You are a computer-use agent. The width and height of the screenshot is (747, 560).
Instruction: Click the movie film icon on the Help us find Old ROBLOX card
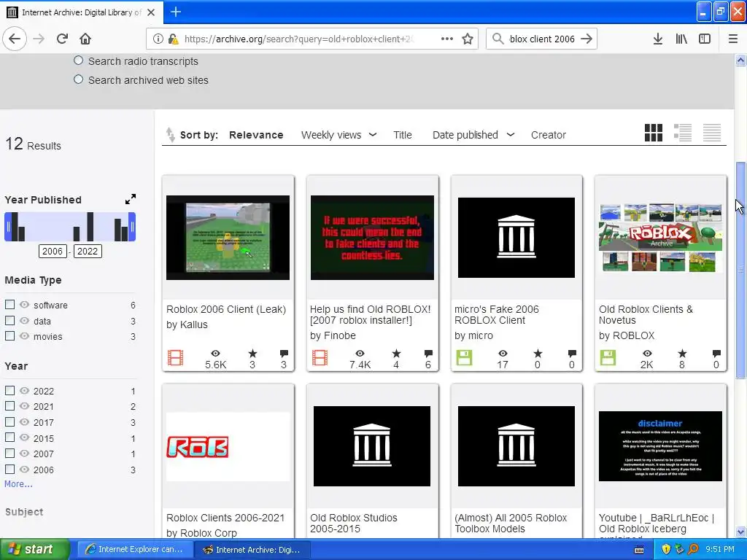(320, 357)
